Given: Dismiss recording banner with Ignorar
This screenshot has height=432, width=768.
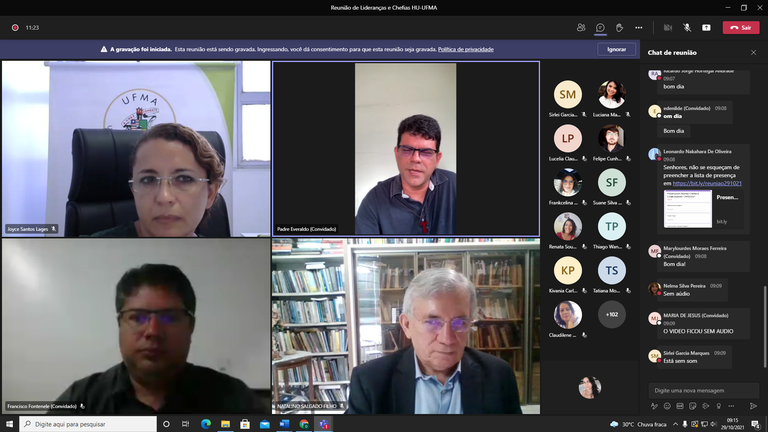Looking at the screenshot, I should (x=617, y=49).
